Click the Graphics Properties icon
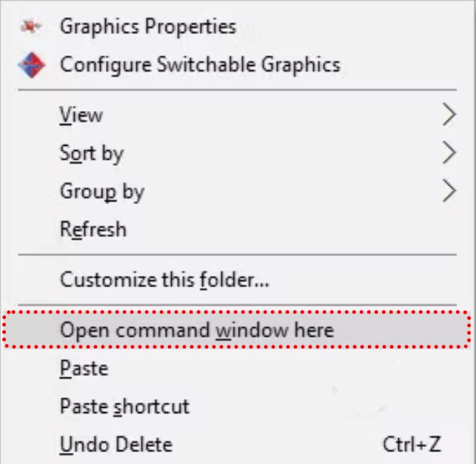Screen dimensions: 476x464 30,27
